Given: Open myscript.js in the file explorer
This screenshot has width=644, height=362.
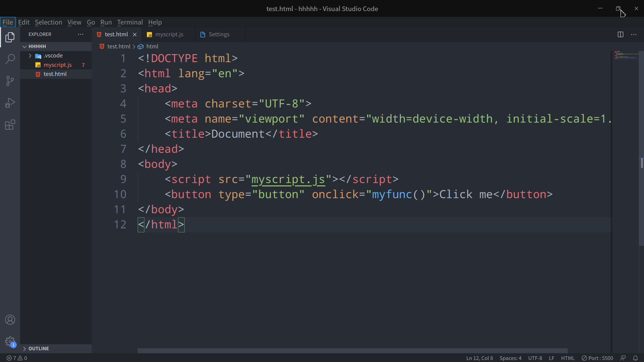Looking at the screenshot, I should [56, 65].
